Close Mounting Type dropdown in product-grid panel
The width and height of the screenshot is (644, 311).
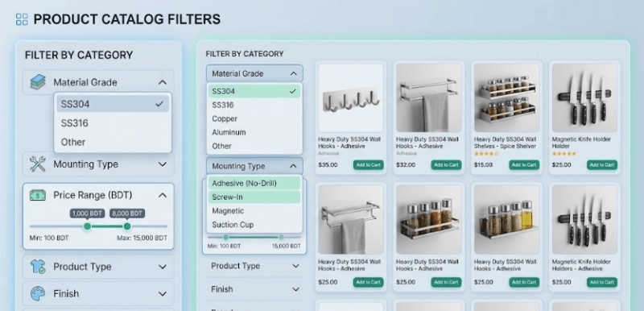293,166
